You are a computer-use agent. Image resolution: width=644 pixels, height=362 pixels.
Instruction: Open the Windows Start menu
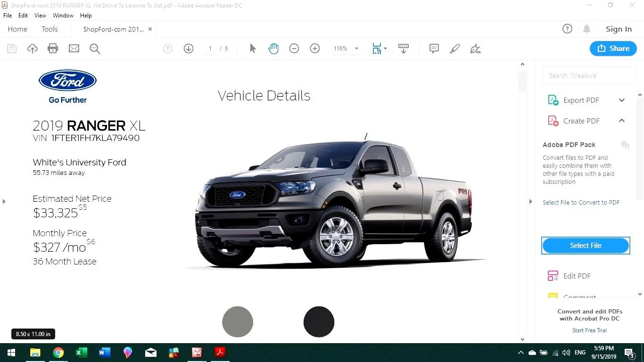click(x=10, y=352)
